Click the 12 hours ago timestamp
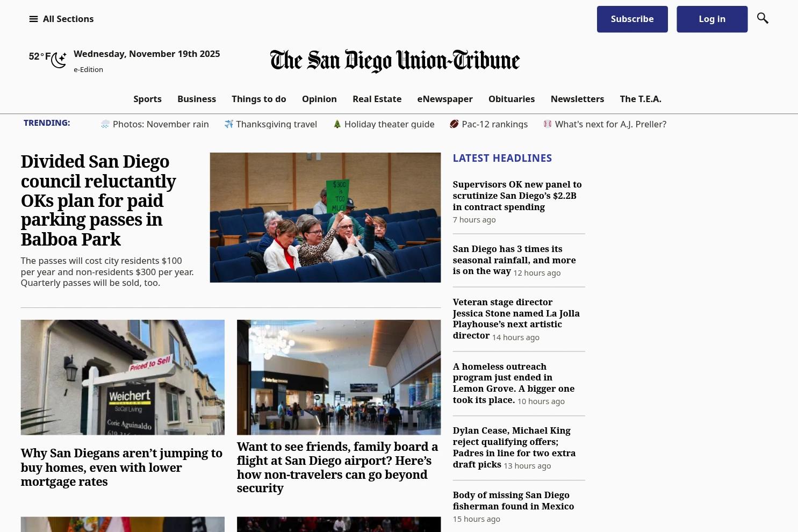Screen dimensions: 798x532 (x=537, y=273)
